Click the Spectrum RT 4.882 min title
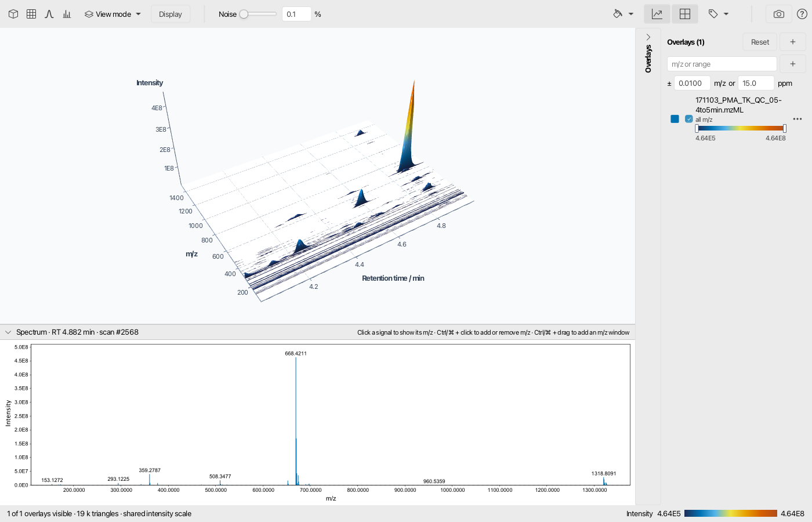This screenshot has height=522, width=812. pos(77,332)
